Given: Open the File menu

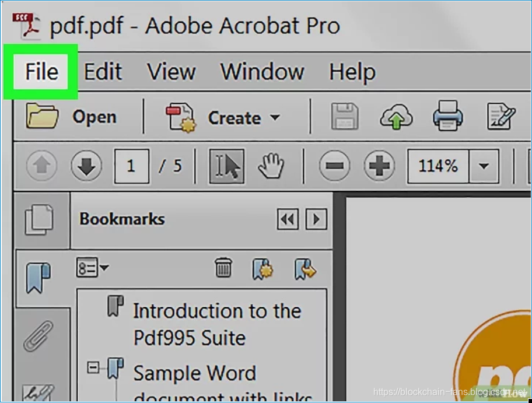Looking at the screenshot, I should pos(41,72).
